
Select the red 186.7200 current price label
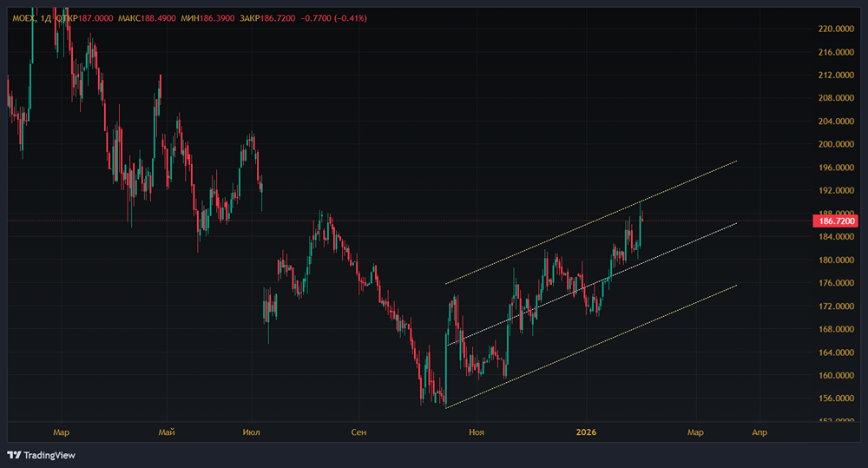coord(836,221)
